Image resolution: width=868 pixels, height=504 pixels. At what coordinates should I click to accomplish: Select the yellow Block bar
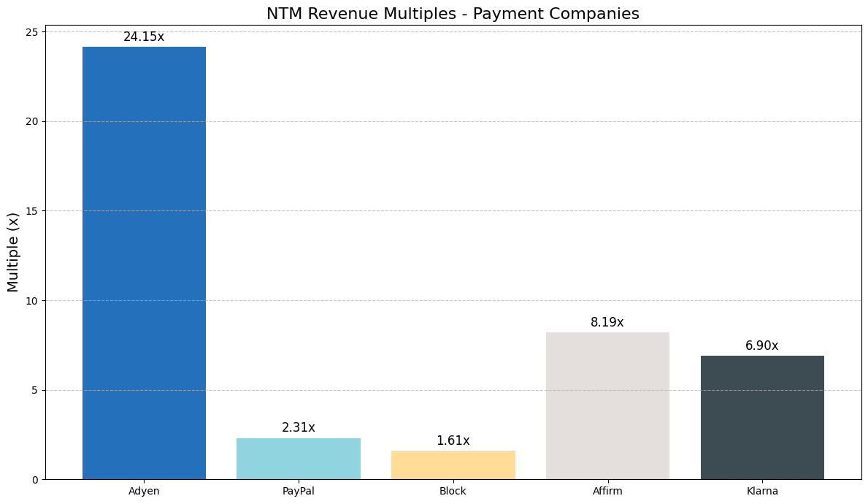point(453,465)
